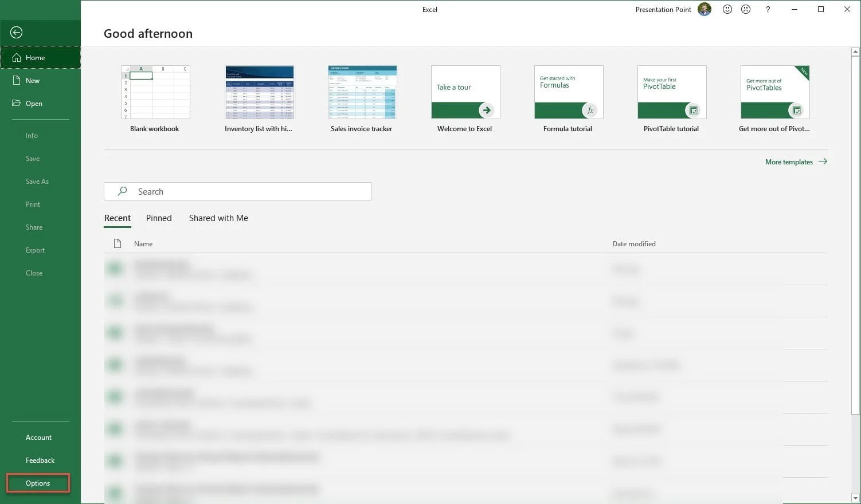
Task: Select the Recent tab
Action: coord(118,218)
